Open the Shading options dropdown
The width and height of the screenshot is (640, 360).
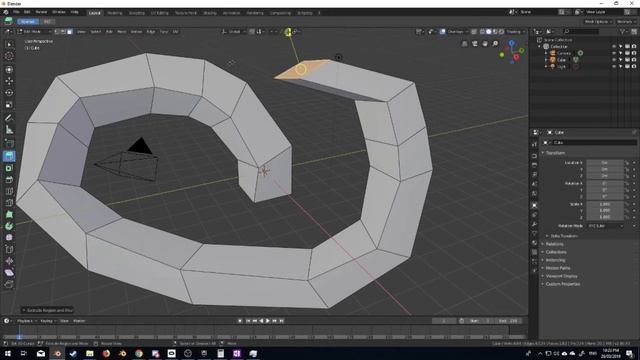point(516,31)
